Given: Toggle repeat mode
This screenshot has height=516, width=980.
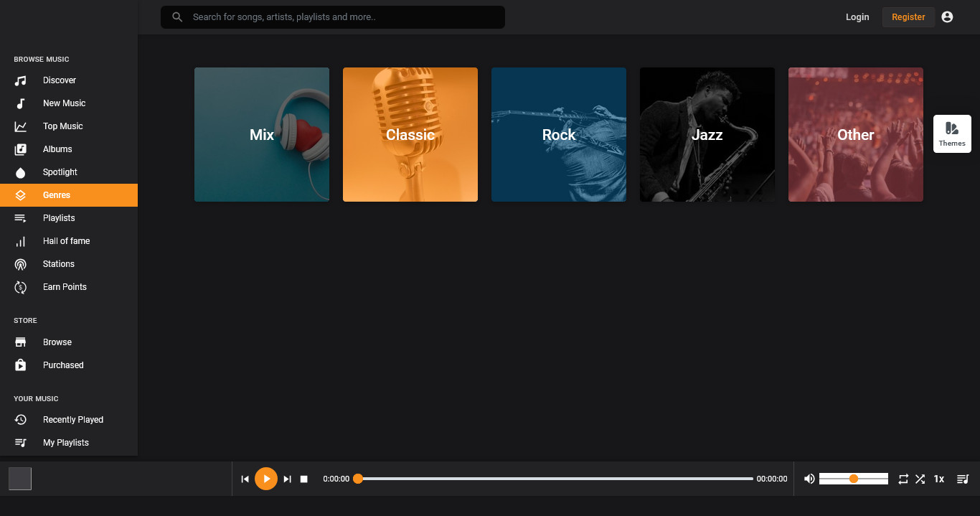Looking at the screenshot, I should pyautogui.click(x=903, y=479).
